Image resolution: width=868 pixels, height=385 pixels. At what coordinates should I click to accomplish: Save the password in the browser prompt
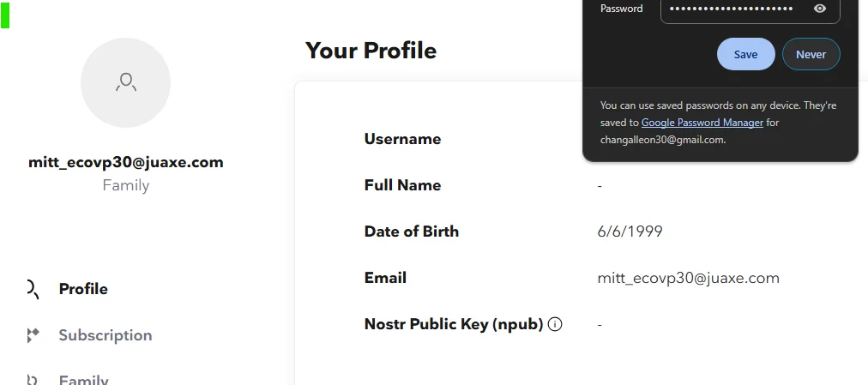pyautogui.click(x=745, y=54)
